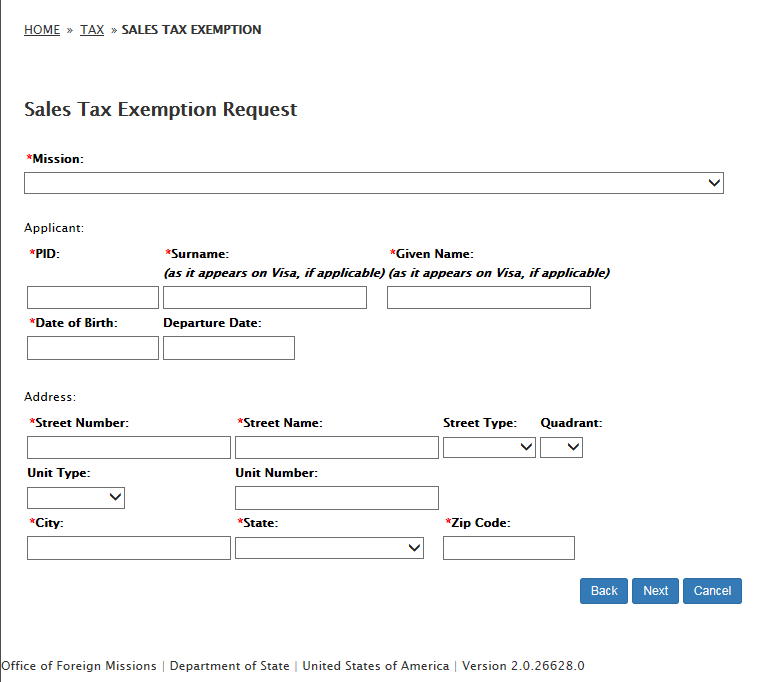Click SALES TAX EXEMPTION breadcrumb text
This screenshot has width=773, height=682.
[x=191, y=30]
